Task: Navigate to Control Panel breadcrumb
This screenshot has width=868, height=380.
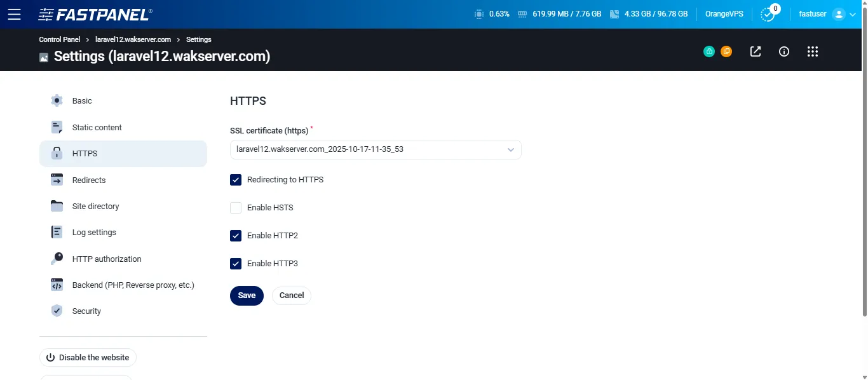Action: pyautogui.click(x=59, y=39)
